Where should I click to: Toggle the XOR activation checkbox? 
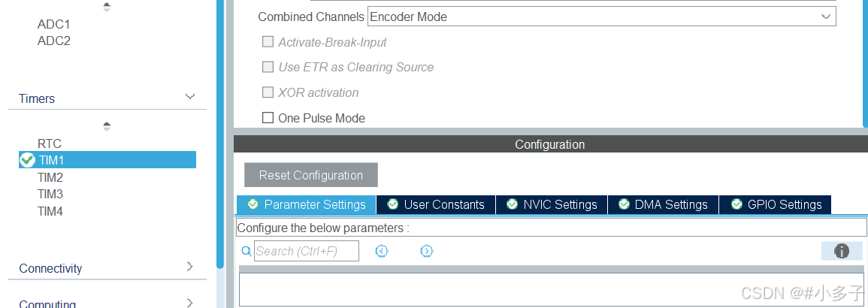(268, 92)
